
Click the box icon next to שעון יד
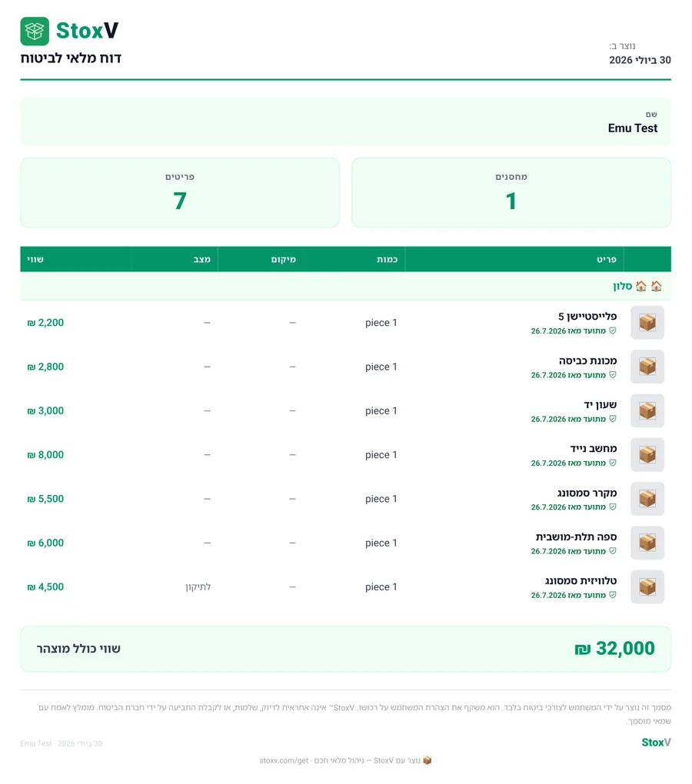[647, 410]
